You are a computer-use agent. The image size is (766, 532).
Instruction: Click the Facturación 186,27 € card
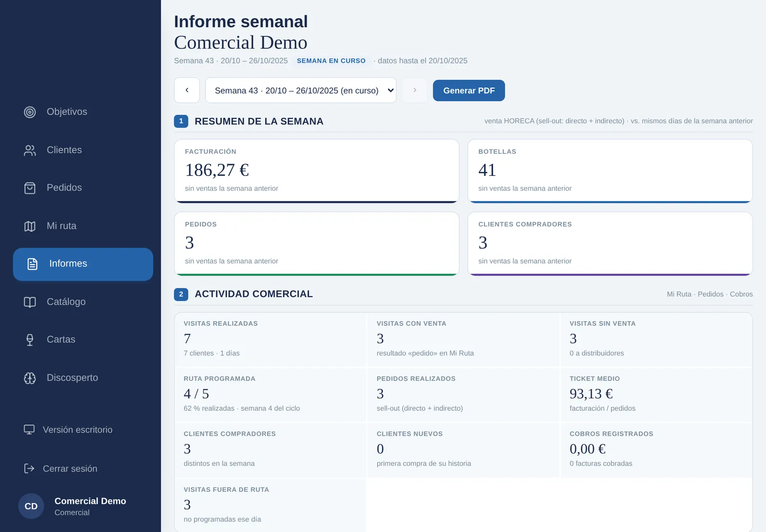(316, 171)
